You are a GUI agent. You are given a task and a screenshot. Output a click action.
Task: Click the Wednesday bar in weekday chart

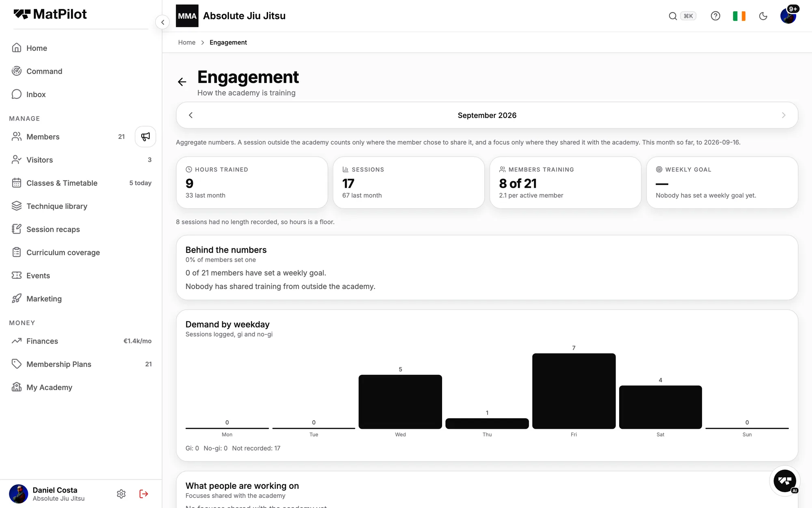400,402
